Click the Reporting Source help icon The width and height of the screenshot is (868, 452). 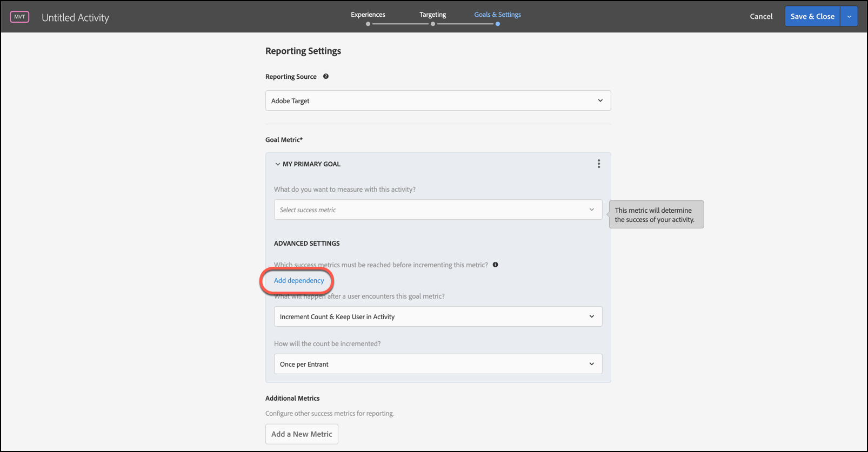(x=326, y=77)
